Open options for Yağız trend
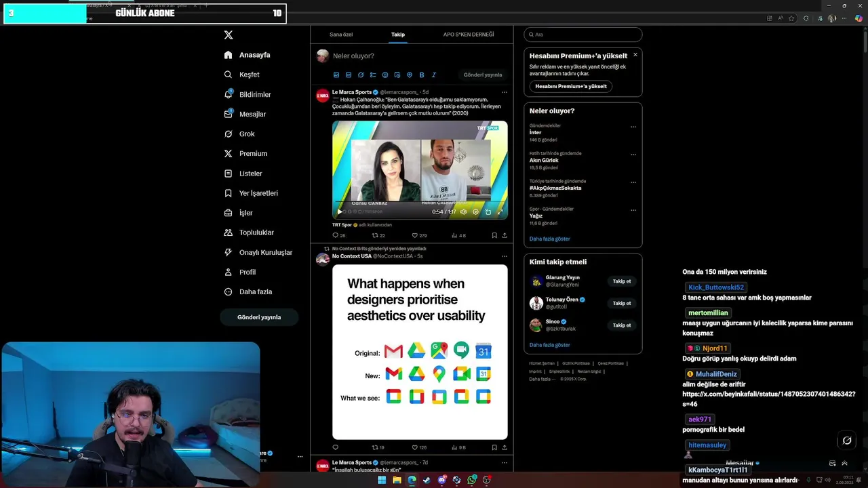Image resolution: width=868 pixels, height=488 pixels. (633, 210)
